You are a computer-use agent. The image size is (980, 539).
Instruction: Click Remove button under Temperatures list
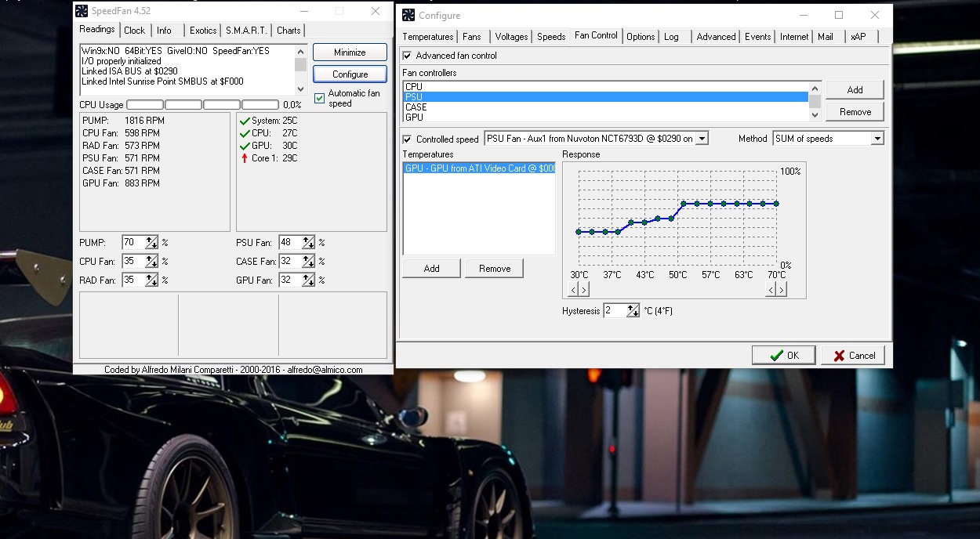[x=494, y=269]
